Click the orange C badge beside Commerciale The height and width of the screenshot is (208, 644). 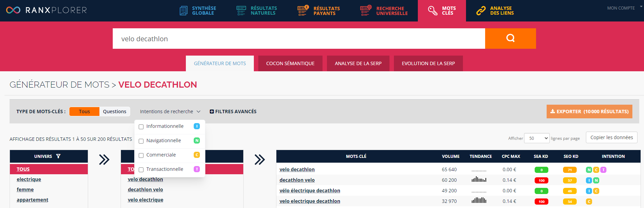pos(197,155)
